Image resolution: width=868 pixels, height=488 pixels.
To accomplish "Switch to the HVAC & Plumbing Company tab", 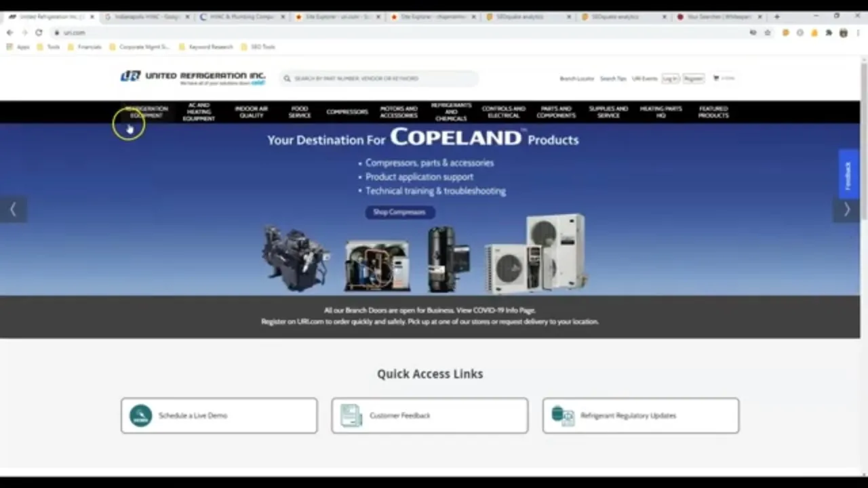I will (x=243, y=16).
